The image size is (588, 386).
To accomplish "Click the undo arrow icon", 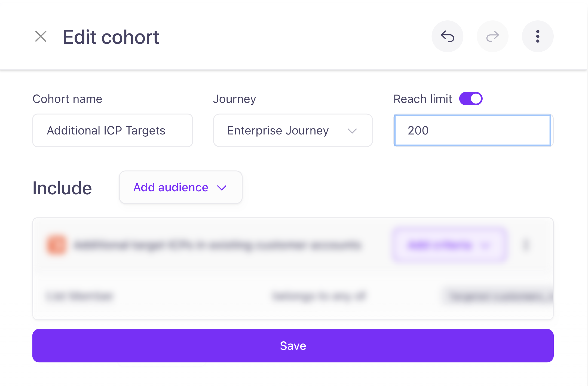I will pos(448,36).
